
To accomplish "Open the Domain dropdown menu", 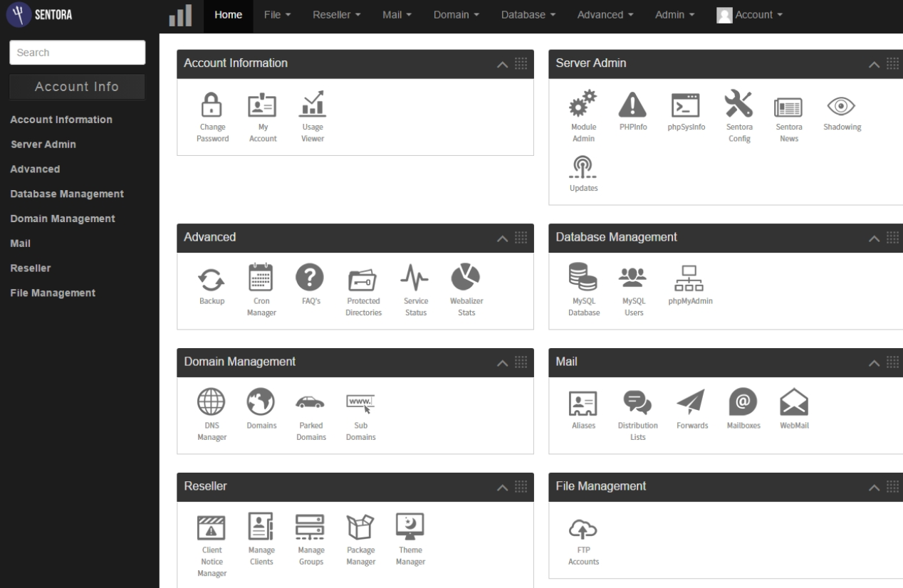I will (456, 14).
